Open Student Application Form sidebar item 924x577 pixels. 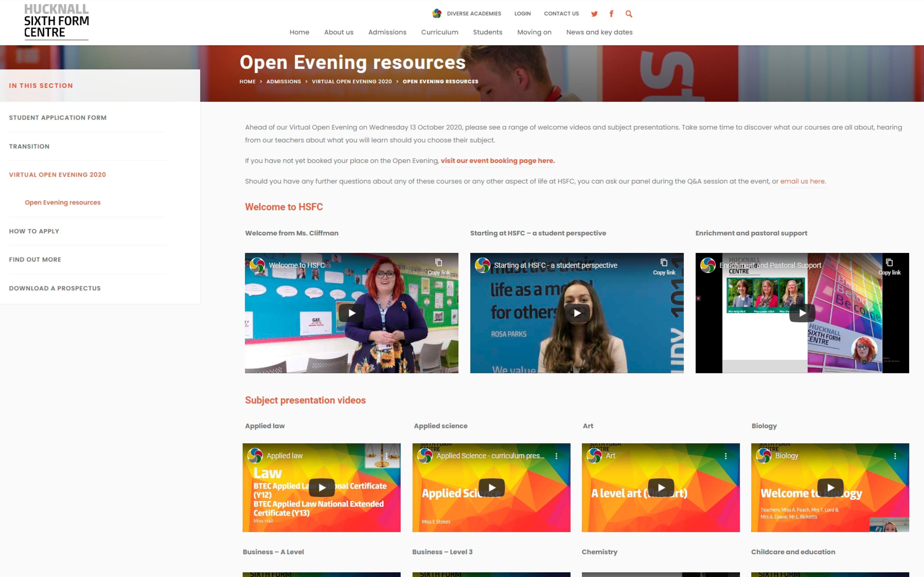pos(58,118)
